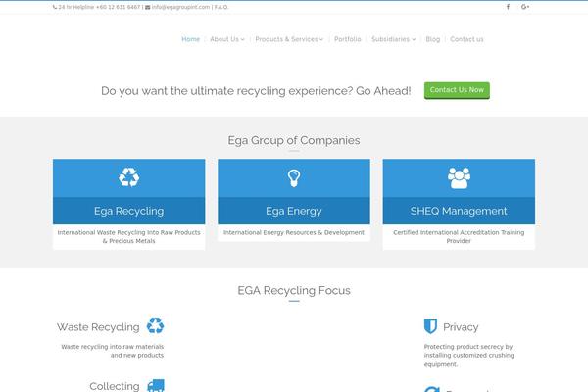Open the SHEQ Management card title
588x392 pixels.
459,211
